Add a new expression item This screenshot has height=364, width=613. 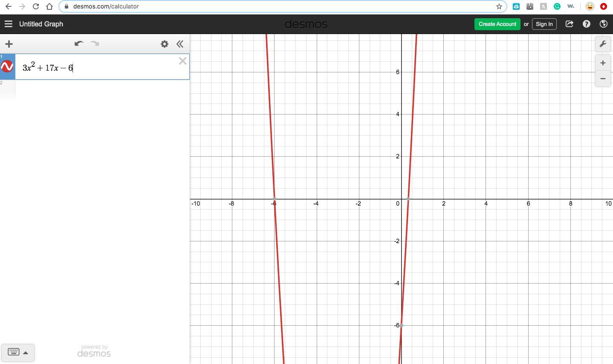click(9, 44)
